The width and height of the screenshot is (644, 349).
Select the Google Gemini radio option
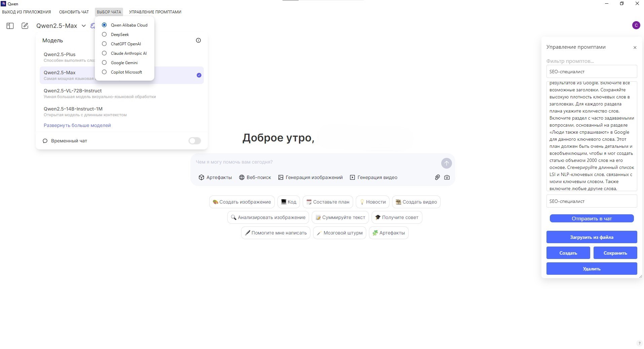[104, 62]
